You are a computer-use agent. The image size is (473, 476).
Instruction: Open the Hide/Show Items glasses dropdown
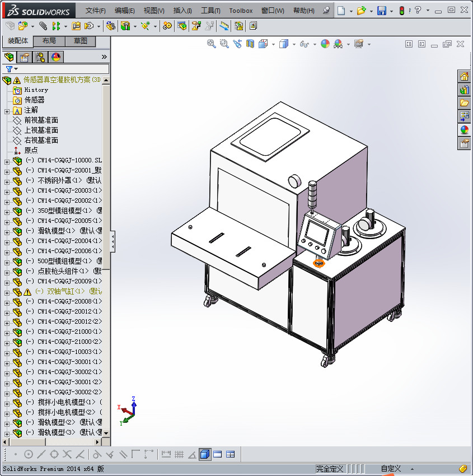click(315, 44)
